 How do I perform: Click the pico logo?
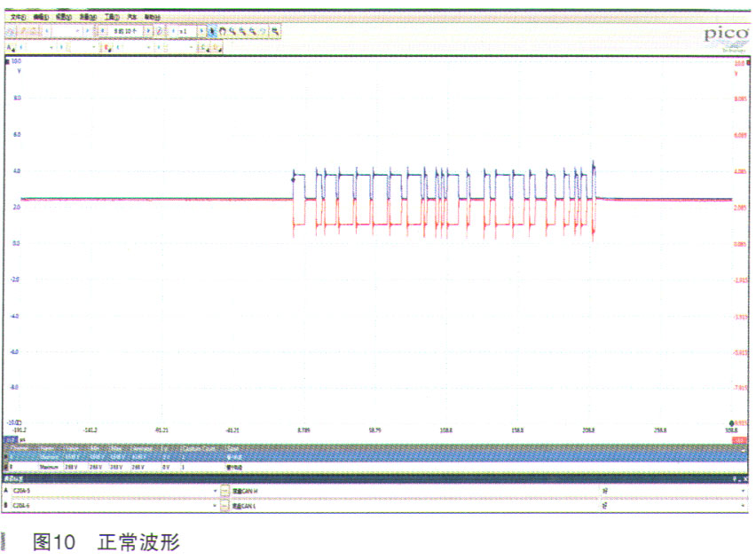pyautogui.click(x=726, y=35)
